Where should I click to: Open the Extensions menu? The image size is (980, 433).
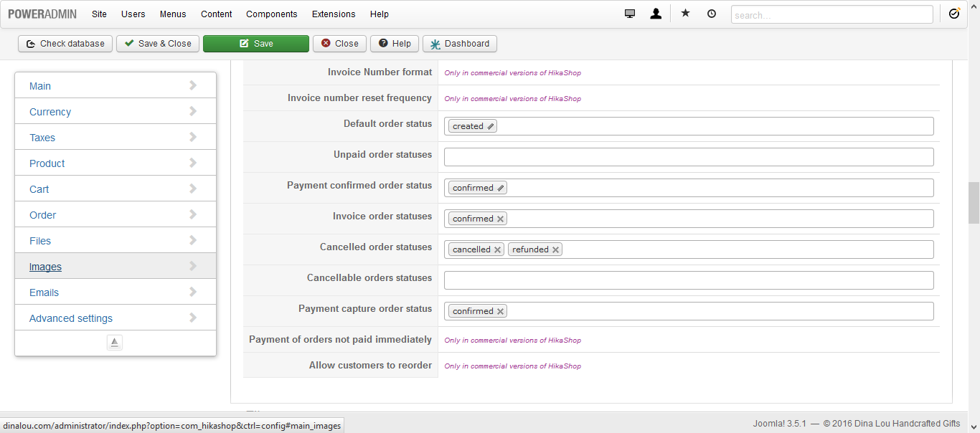[334, 14]
